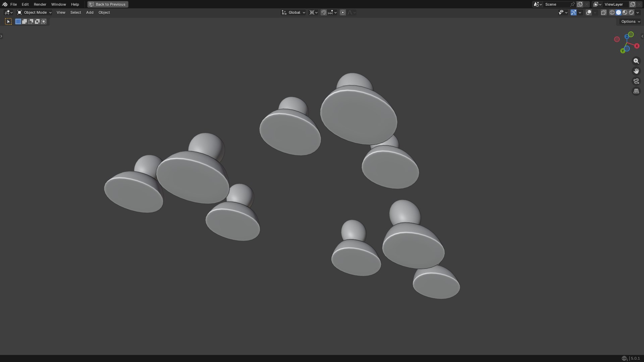Image resolution: width=644 pixels, height=362 pixels.
Task: Open the shading options dropdown
Action: pyautogui.click(x=638, y=12)
